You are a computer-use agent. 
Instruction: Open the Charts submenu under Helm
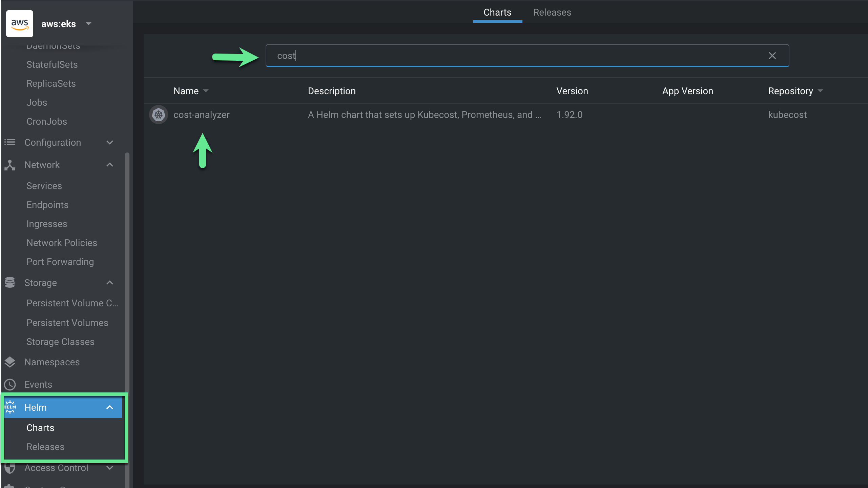point(40,428)
